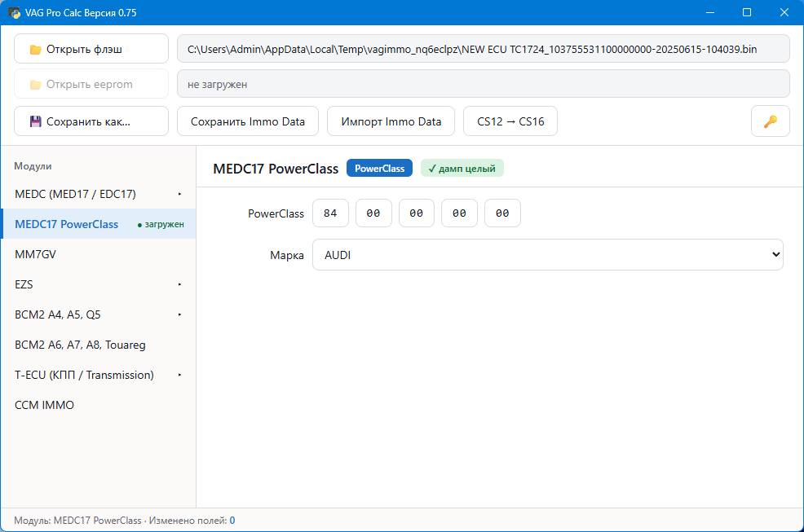The width and height of the screenshot is (804, 532).
Task: Click Сохранить Immo Data button
Action: 248,121
